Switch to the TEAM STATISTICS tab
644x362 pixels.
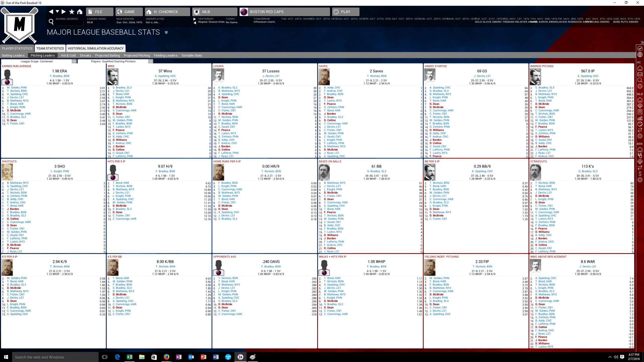click(50, 48)
